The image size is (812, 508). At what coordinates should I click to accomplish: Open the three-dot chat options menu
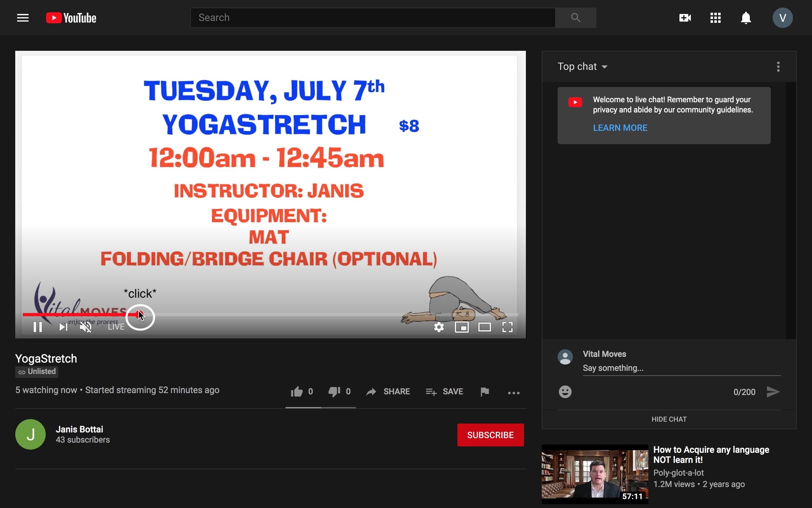(778, 67)
